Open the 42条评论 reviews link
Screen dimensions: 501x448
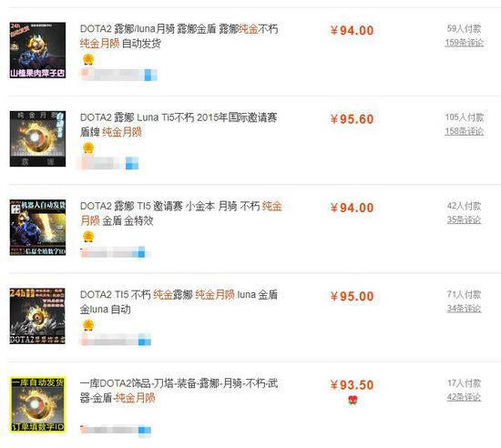tap(464, 397)
